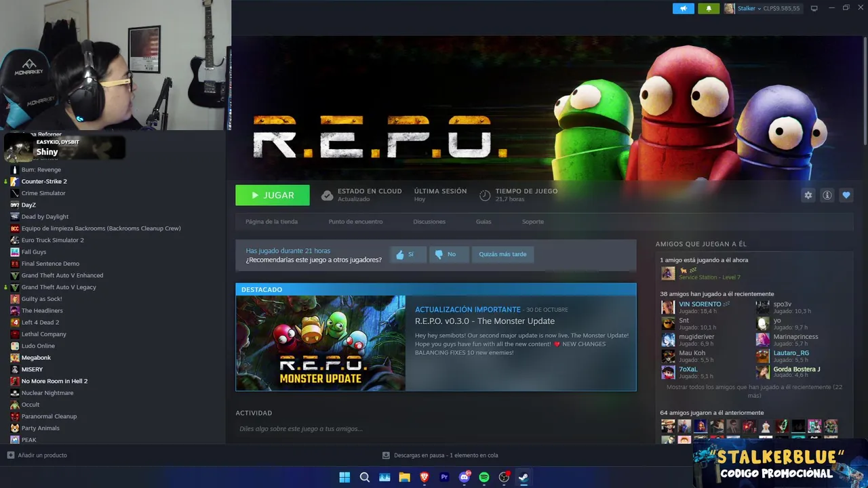Click the Left 4 Dead 2 icon

[15, 323]
